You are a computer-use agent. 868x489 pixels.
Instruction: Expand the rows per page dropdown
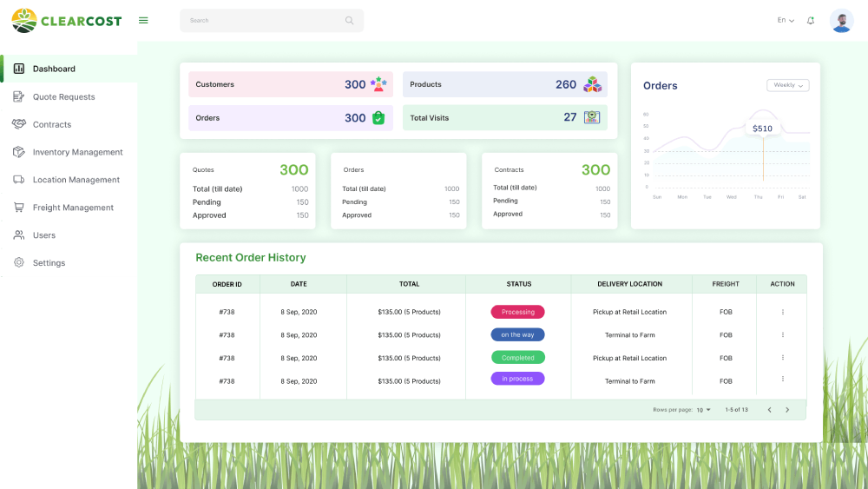(703, 410)
